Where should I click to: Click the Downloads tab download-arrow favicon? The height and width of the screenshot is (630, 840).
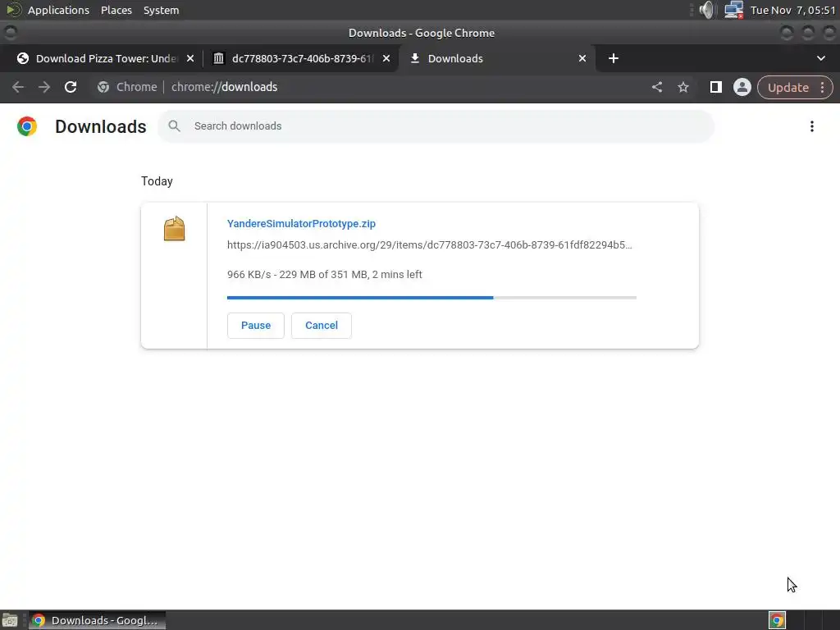click(414, 58)
